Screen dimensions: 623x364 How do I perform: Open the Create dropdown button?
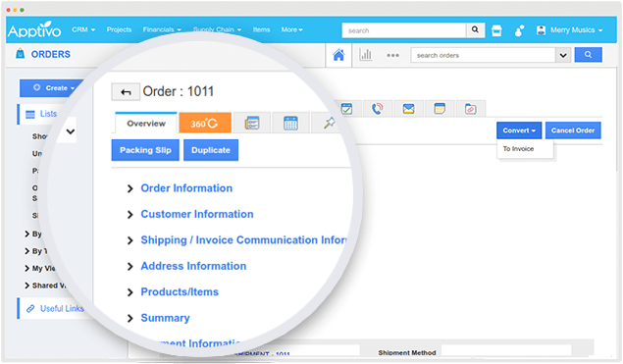pos(53,88)
